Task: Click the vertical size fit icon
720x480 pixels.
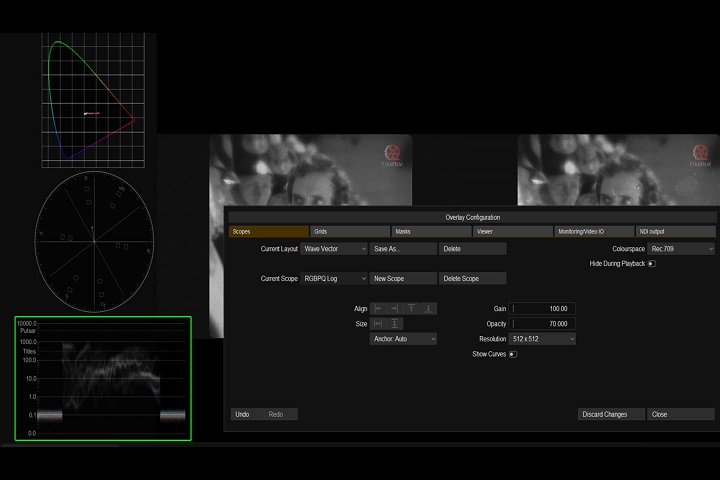Action: point(395,323)
